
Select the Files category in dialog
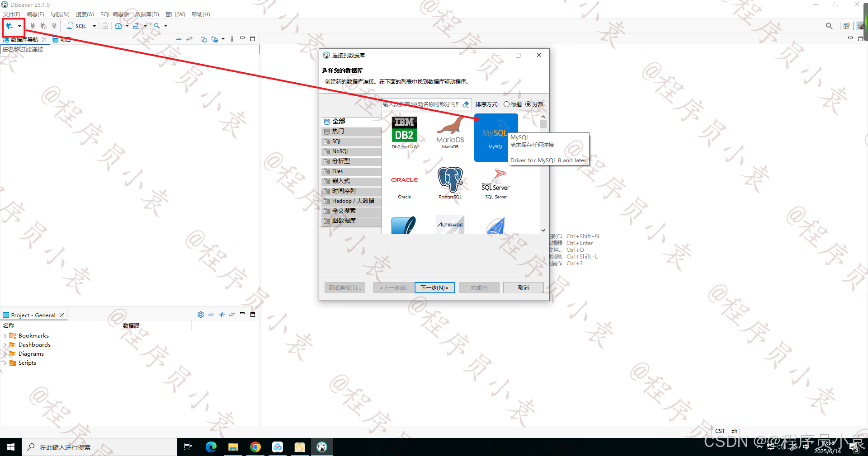point(352,171)
